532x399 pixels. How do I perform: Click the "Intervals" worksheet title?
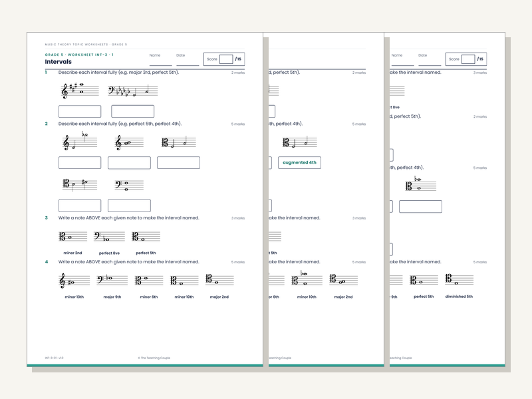[59, 62]
